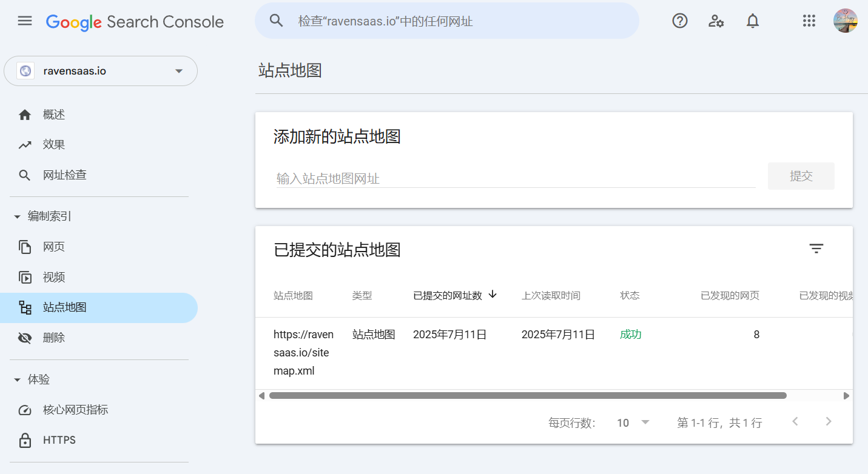
Task: Click the home icon beside 概述
Action: [x=25, y=115]
